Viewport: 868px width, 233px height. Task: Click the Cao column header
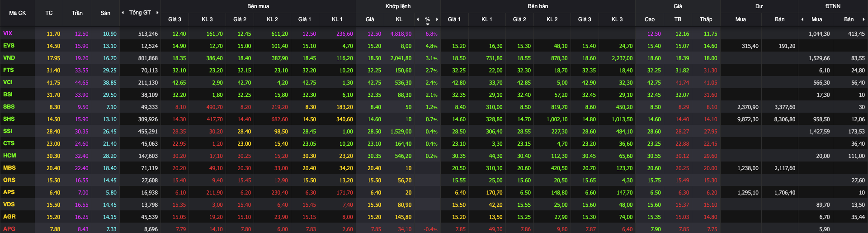pyautogui.click(x=650, y=19)
